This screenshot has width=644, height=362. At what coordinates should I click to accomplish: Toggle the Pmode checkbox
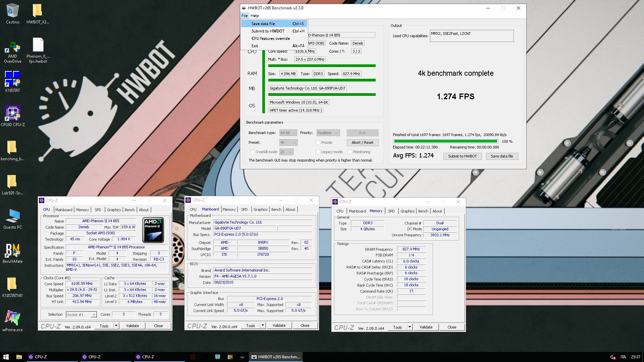tap(318, 142)
